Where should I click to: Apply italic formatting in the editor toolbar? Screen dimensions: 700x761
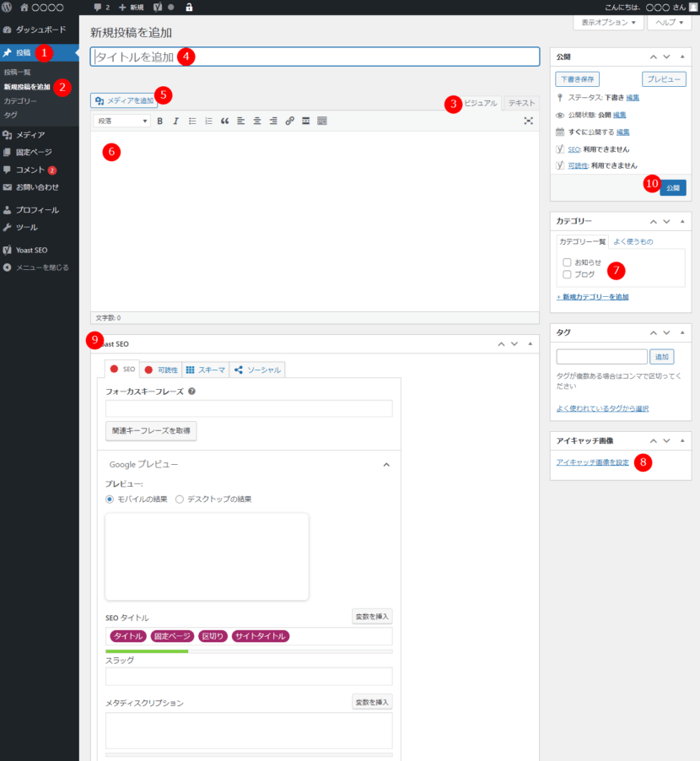click(x=176, y=121)
